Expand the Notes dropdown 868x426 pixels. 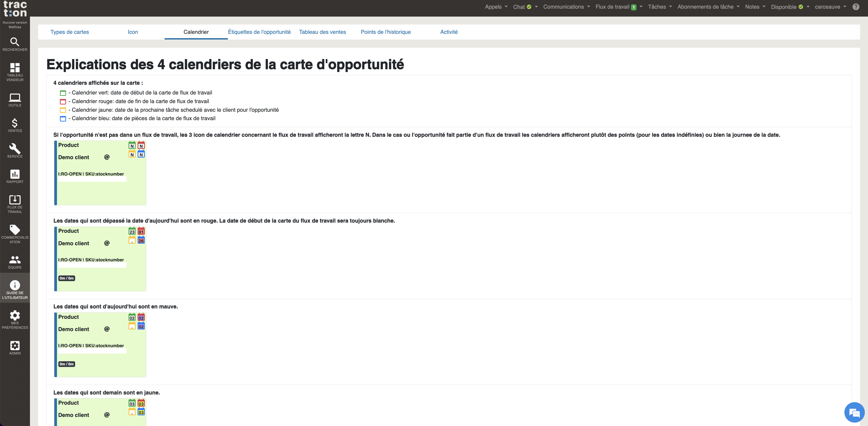pyautogui.click(x=755, y=7)
